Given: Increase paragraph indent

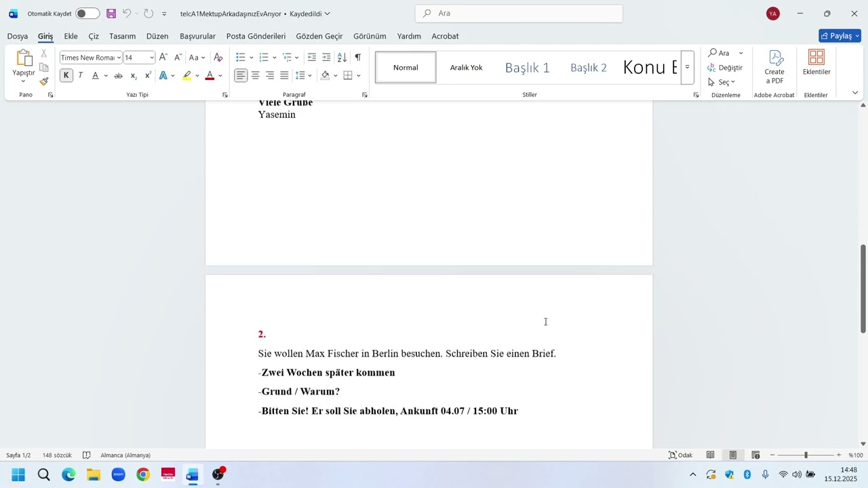Looking at the screenshot, I should click(x=326, y=58).
